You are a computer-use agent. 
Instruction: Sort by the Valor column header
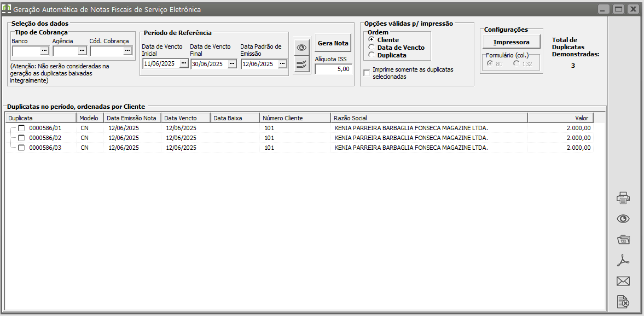click(560, 118)
